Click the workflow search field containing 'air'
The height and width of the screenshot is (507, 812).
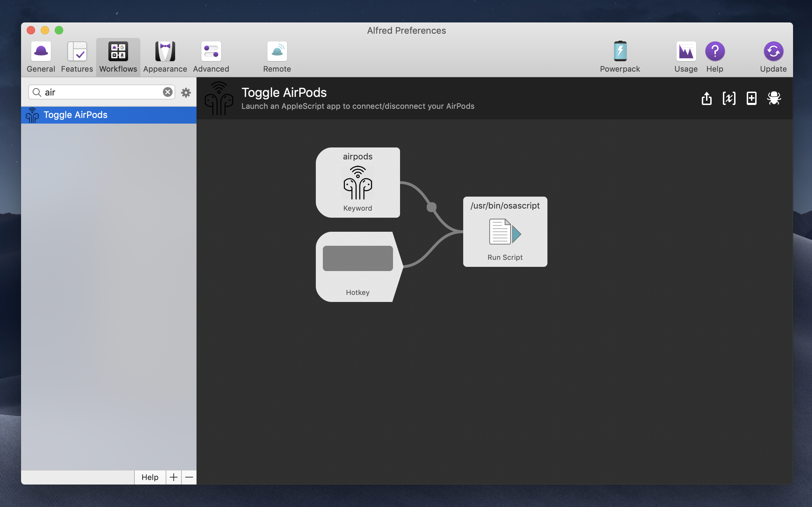click(x=101, y=92)
